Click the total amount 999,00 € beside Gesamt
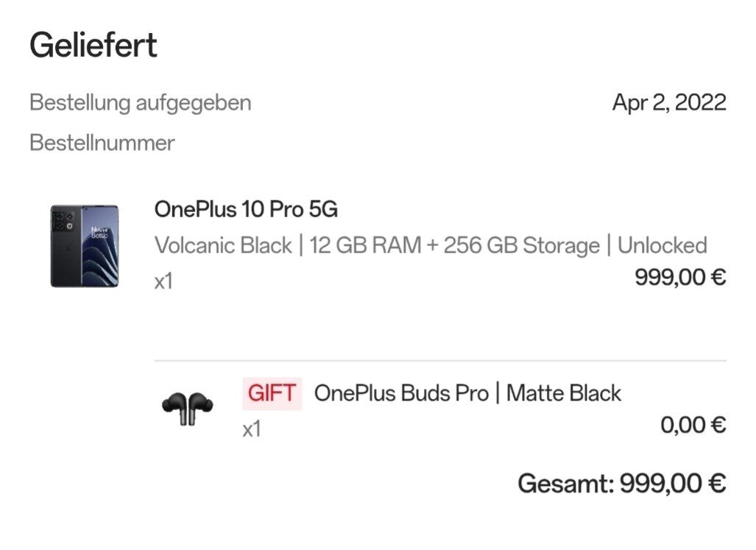The width and height of the screenshot is (756, 550). tap(673, 484)
